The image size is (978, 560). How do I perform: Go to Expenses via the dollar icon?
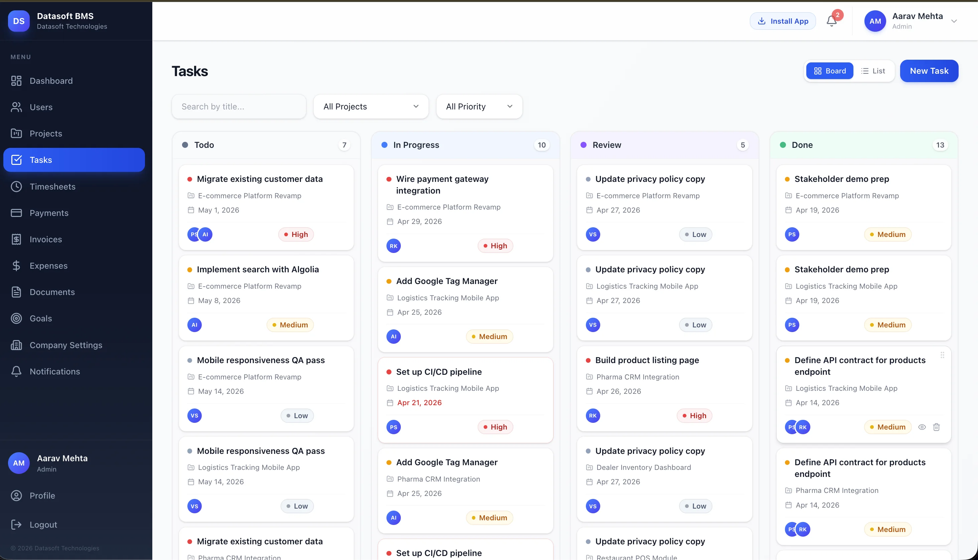17,265
